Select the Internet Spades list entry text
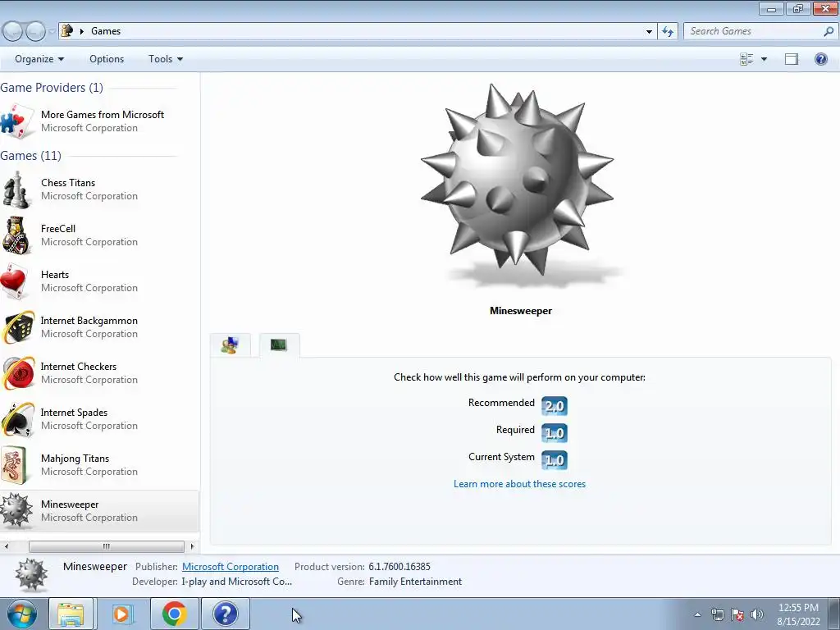 tap(74, 413)
